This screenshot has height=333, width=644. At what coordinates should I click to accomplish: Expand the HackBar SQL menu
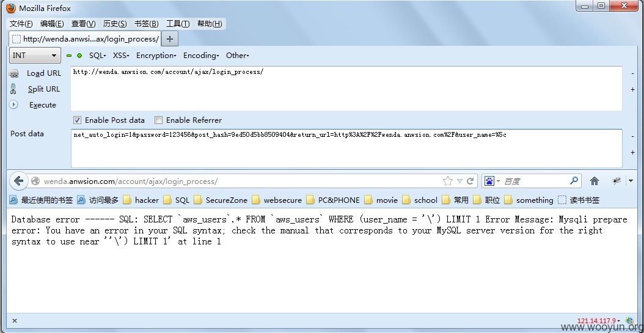[x=98, y=56]
